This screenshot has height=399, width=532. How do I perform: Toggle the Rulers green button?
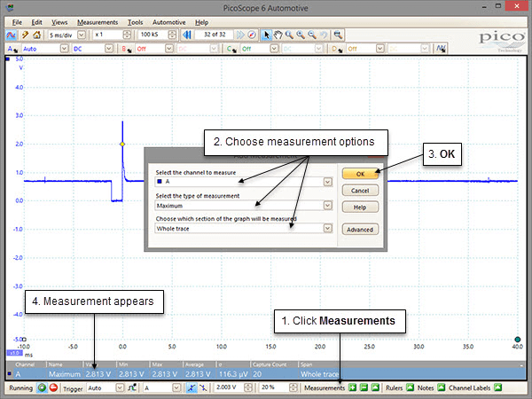pyautogui.click(x=410, y=387)
